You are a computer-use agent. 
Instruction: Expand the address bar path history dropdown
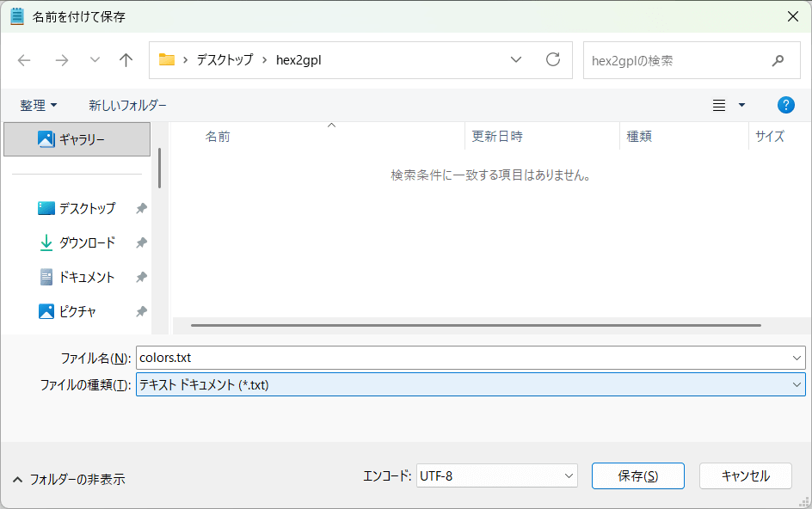516,60
